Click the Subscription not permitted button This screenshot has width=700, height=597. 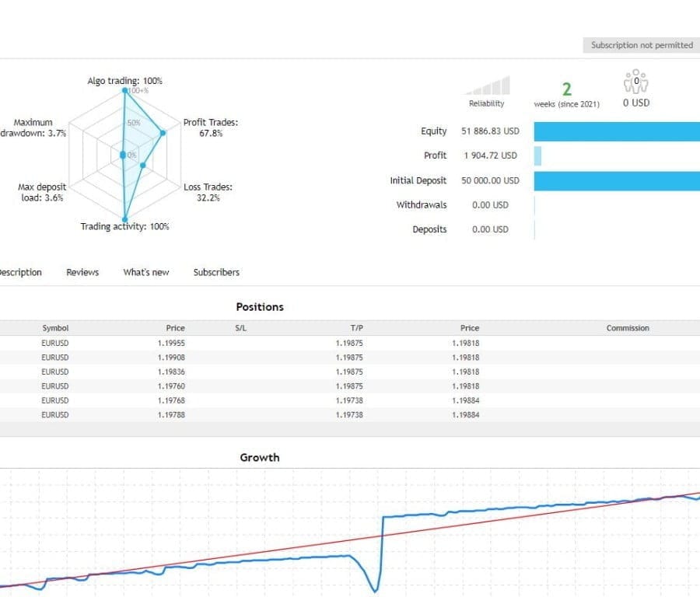tap(640, 45)
